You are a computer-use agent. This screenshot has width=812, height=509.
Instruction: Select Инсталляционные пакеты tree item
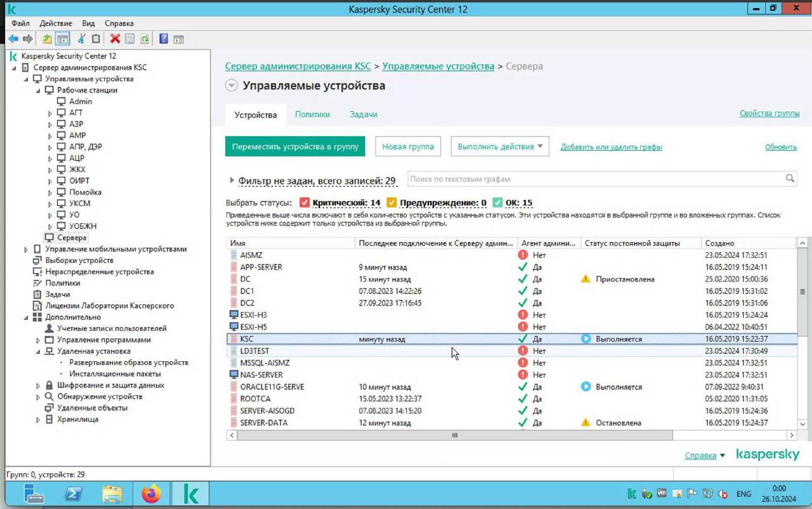115,374
